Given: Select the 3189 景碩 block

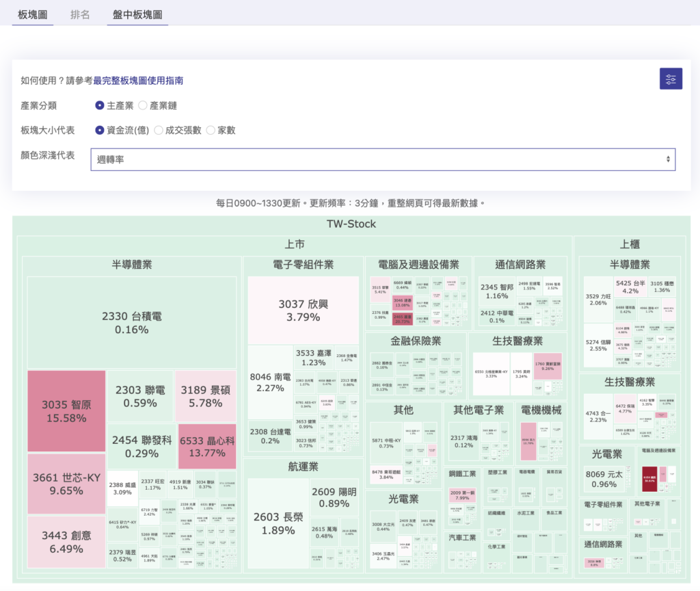Looking at the screenshot, I should [205, 396].
